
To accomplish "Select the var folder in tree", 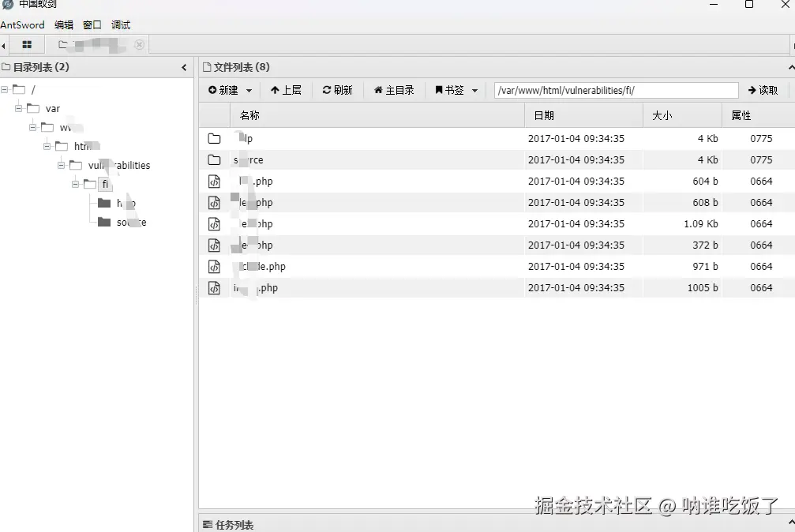I will tap(33, 108).
